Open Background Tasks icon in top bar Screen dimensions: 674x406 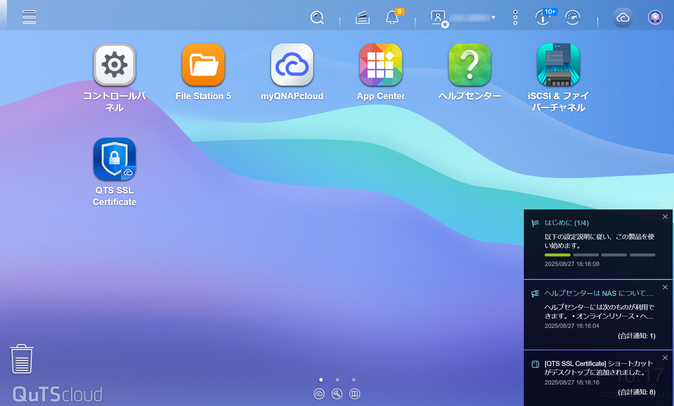tap(362, 18)
